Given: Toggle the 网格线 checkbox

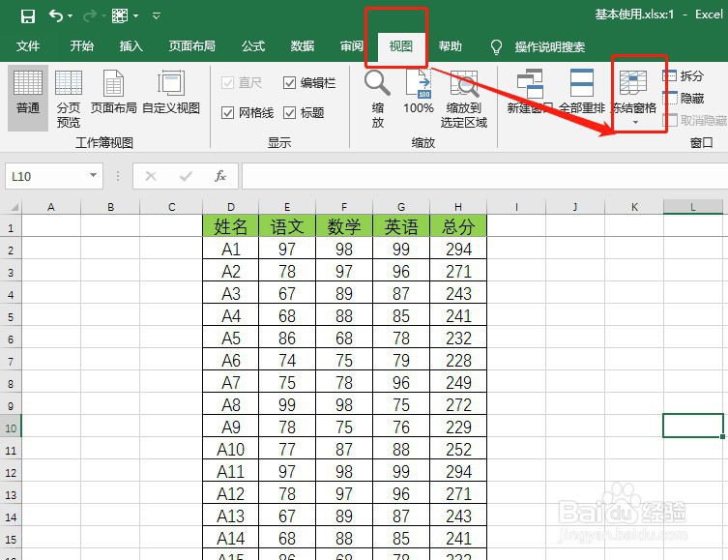Looking at the screenshot, I should click(227, 113).
